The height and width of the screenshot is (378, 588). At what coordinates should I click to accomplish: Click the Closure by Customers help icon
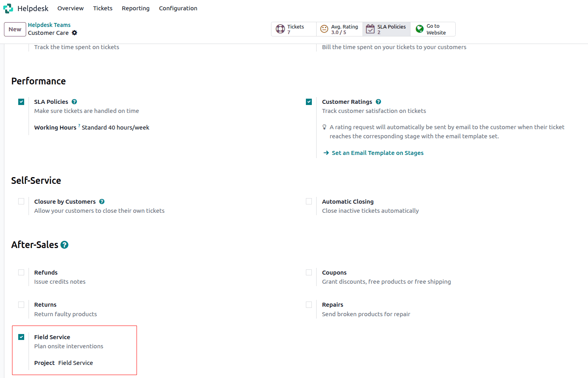(102, 201)
